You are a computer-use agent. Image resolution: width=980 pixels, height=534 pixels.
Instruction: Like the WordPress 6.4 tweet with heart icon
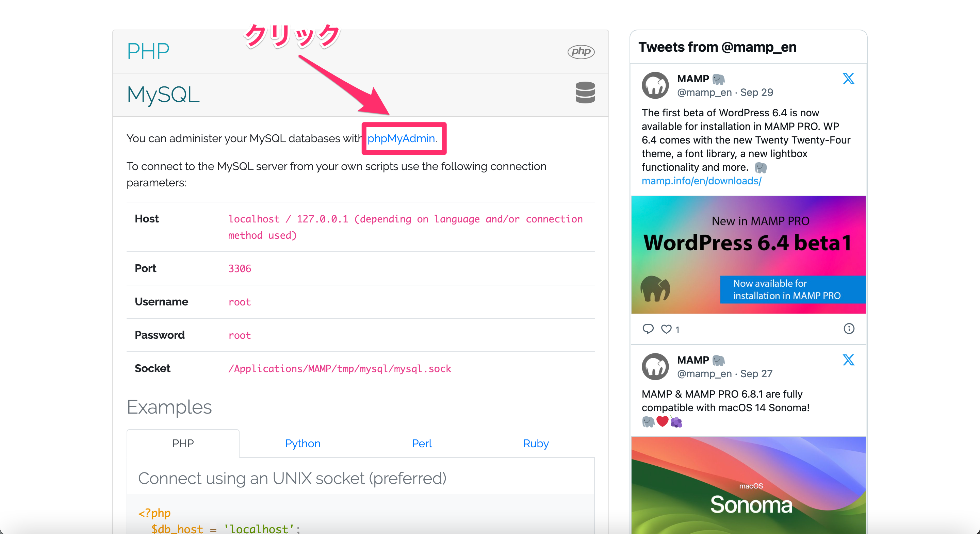666,329
